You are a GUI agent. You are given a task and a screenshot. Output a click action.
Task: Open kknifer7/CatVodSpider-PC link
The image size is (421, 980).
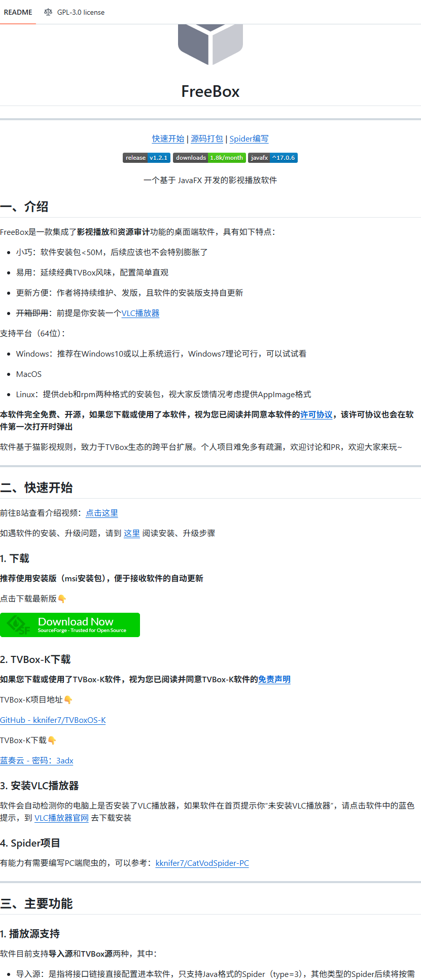tap(202, 863)
